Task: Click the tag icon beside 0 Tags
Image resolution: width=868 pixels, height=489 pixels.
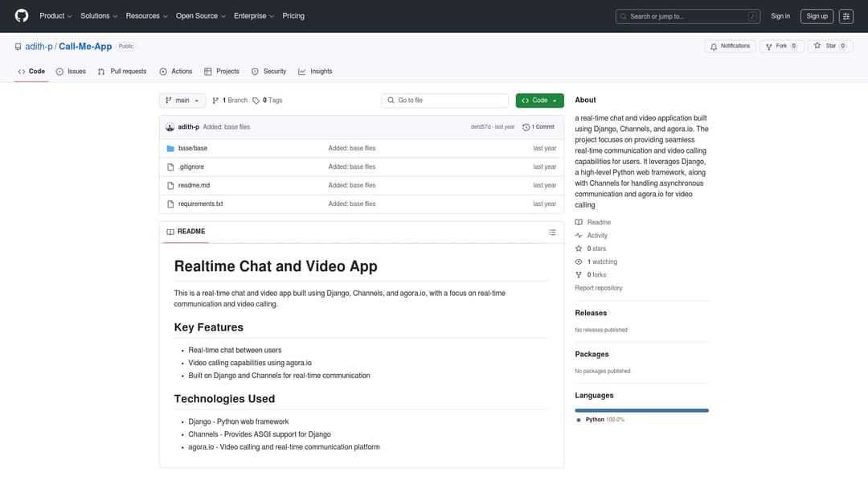Action: coord(256,101)
